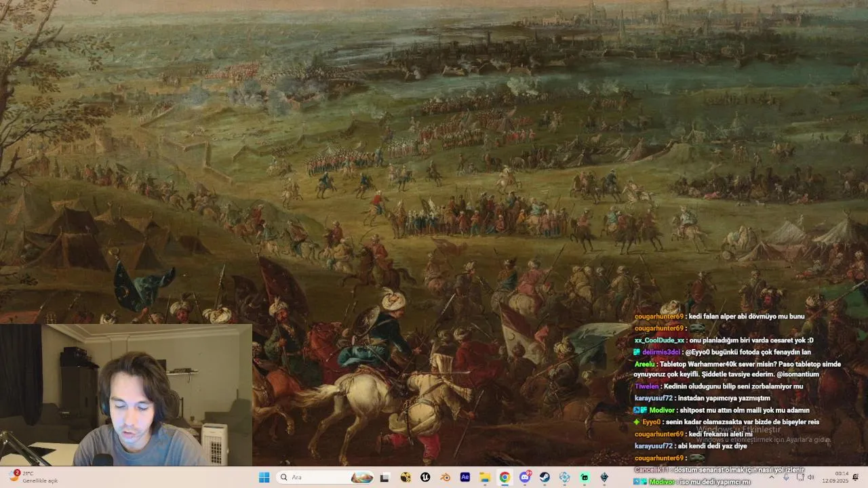Open File Explorer from the taskbar
Image resolution: width=868 pixels, height=488 pixels.
coord(485,477)
